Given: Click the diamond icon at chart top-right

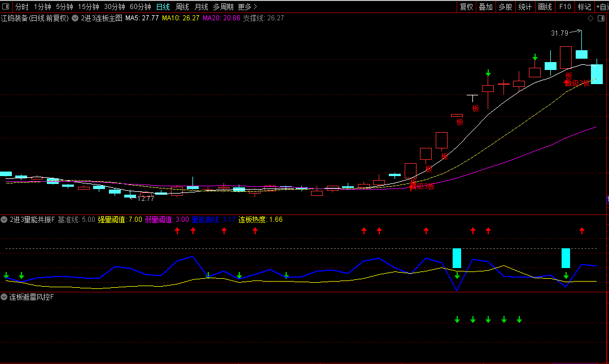Looking at the screenshot, I should 591,18.
